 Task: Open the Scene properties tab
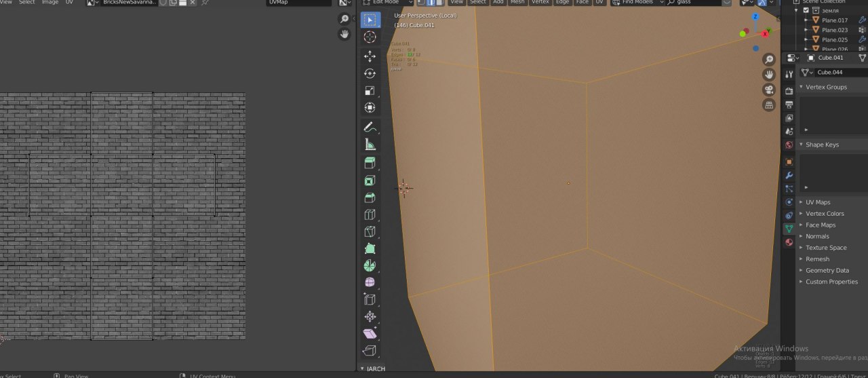789,131
